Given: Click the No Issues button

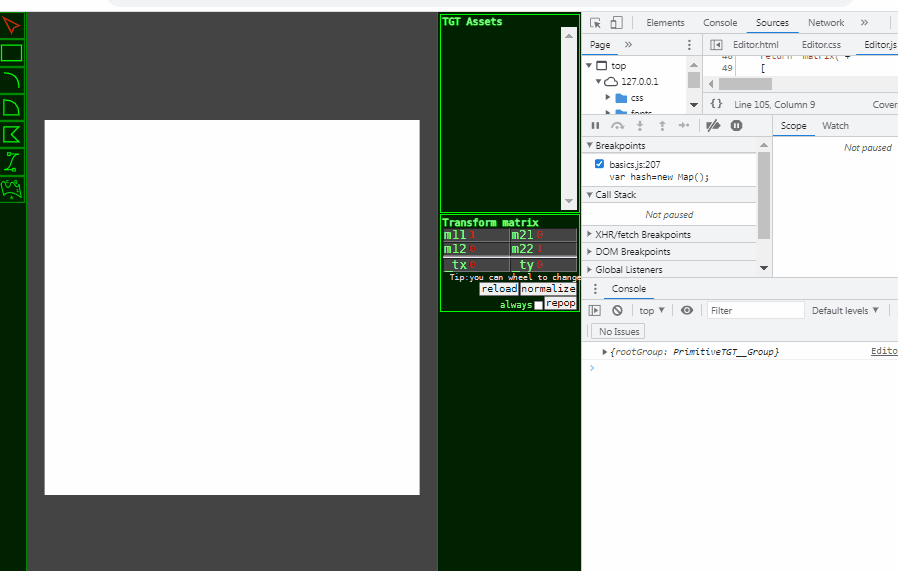Looking at the screenshot, I should coord(619,332).
